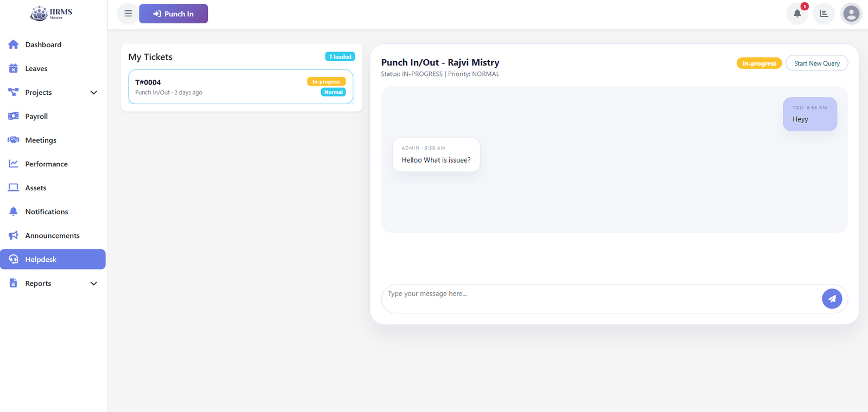
Task: Click the In-progress badge in chat header
Action: 759,63
